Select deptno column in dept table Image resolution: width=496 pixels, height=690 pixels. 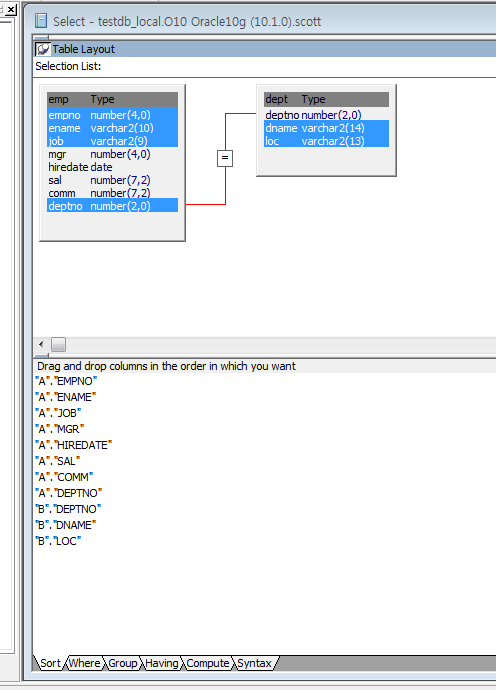[x=326, y=115]
